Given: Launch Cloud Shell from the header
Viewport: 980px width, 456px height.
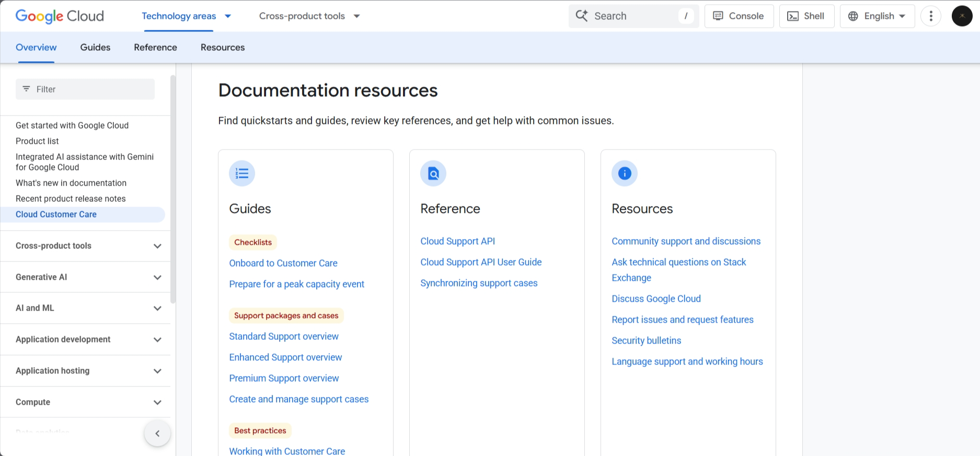Looking at the screenshot, I should (806, 16).
